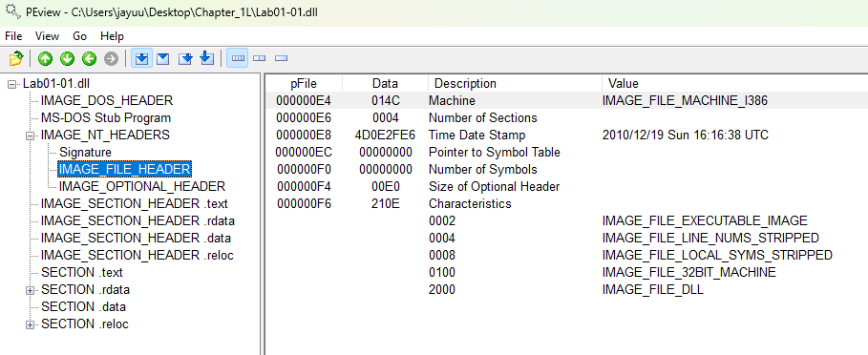Select the SECTION .text tree item
The width and height of the screenshot is (868, 355).
82,273
